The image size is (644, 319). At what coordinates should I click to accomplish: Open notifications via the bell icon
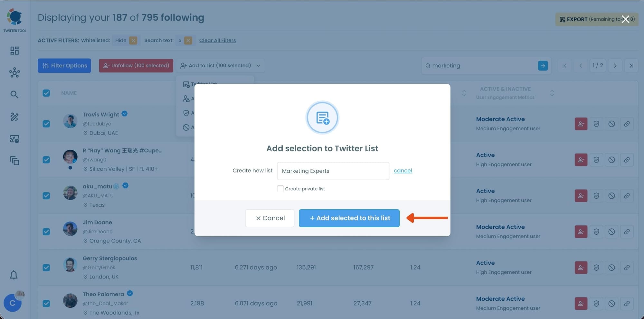coord(14,275)
